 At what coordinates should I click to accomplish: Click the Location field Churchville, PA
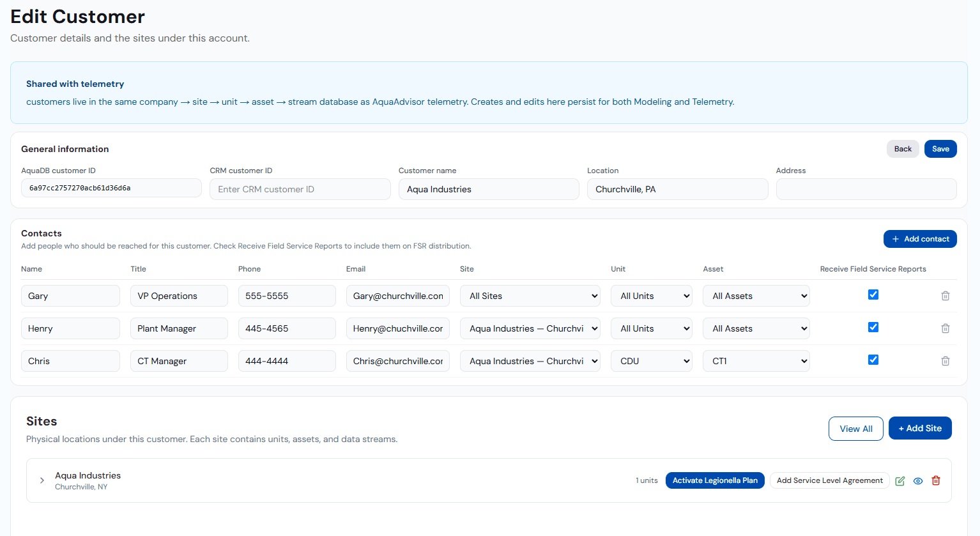(678, 189)
